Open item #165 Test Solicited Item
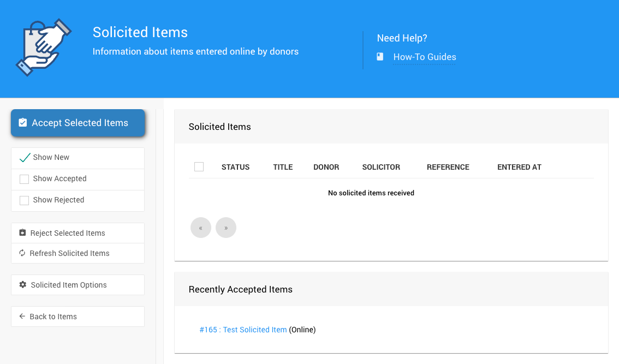The image size is (619, 364). pyautogui.click(x=243, y=330)
